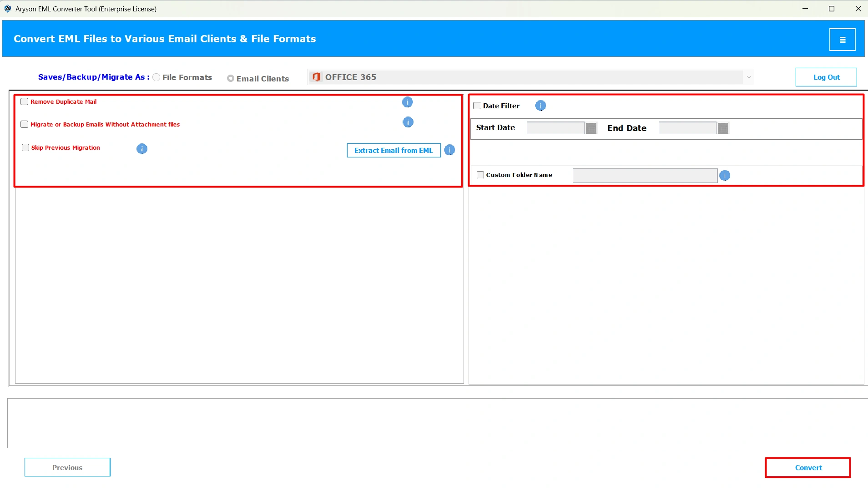Click info icon beside Extract Email from EML
This screenshot has height=491, width=868.
(449, 150)
